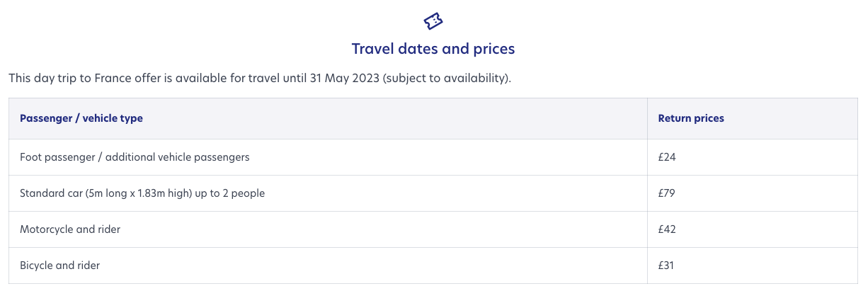Image resolution: width=868 pixels, height=291 pixels.
Task: Click the £79 standard car price
Action: (x=667, y=193)
